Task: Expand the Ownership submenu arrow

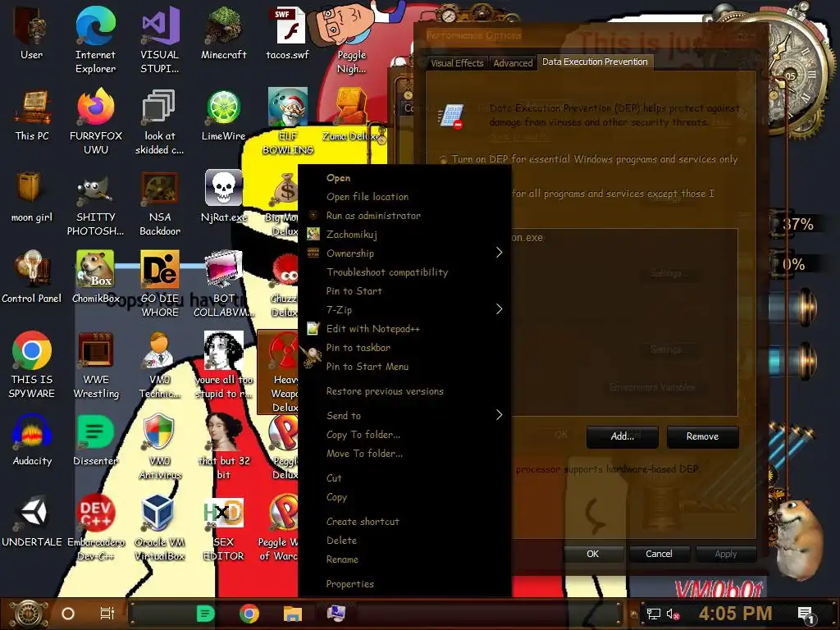Action: tap(499, 253)
